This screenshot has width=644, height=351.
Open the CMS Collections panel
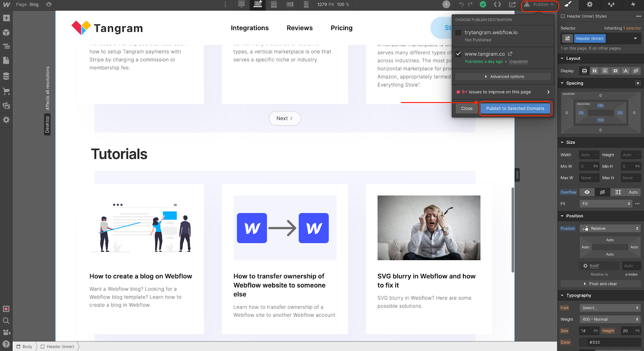coord(6,76)
